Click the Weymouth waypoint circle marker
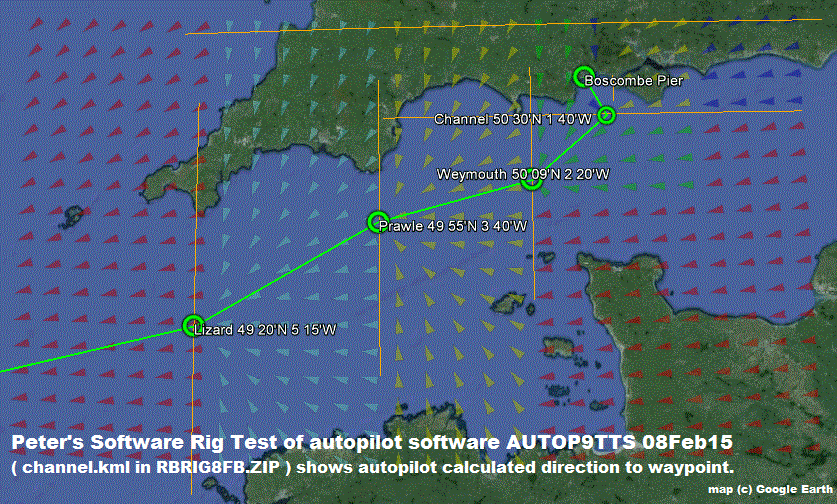Viewport: 837px width, 504px height. pyautogui.click(x=532, y=180)
